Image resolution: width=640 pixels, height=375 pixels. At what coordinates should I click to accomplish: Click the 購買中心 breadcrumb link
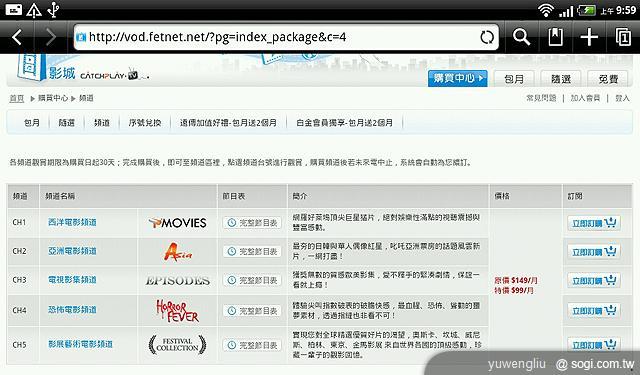pyautogui.click(x=53, y=98)
